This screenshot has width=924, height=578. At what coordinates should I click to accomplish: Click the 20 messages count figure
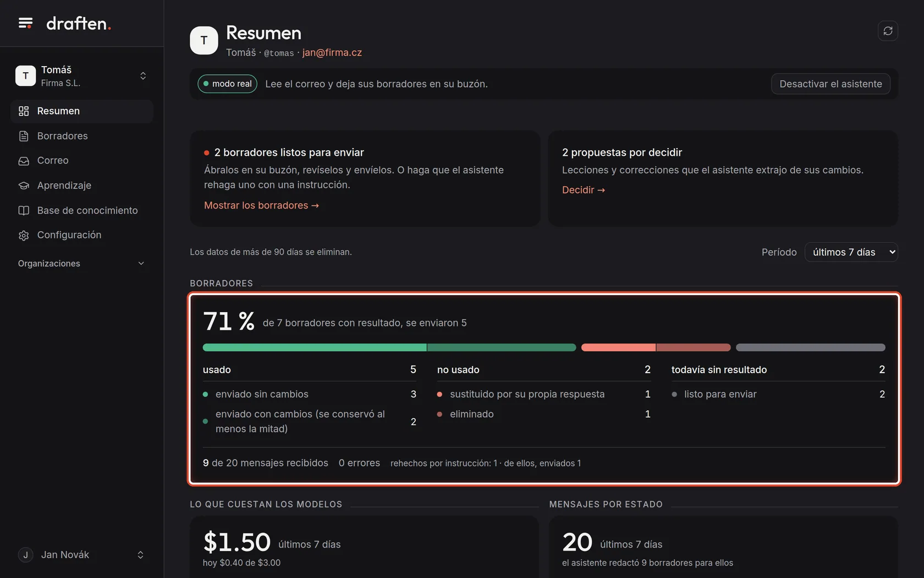[x=577, y=542]
